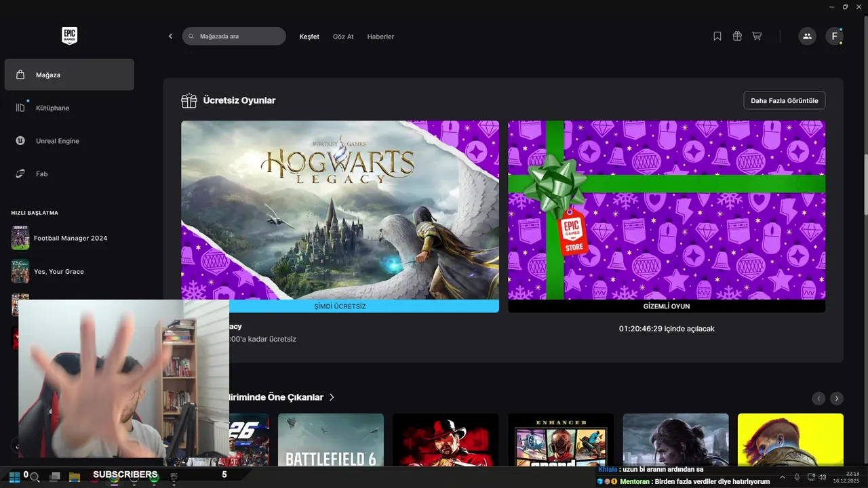Click the ŞİMDİ ÜCRETSİZ label bar

(x=340, y=306)
